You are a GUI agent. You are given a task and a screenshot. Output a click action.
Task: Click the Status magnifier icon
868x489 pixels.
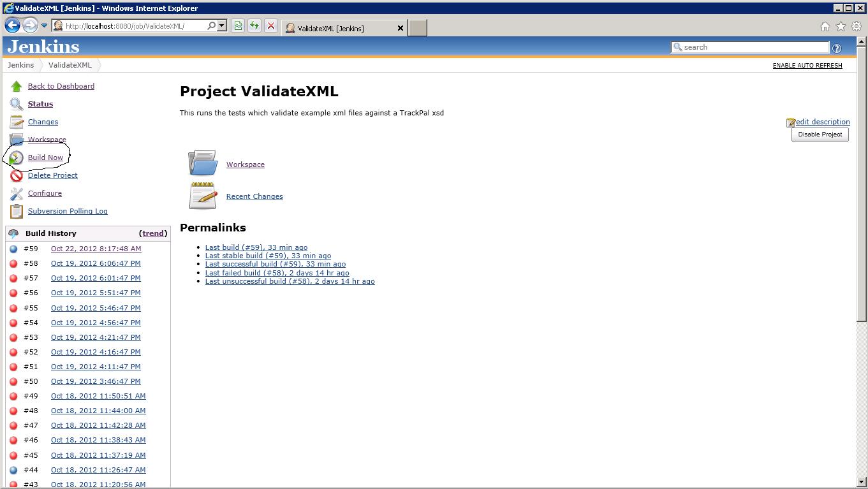pos(17,104)
